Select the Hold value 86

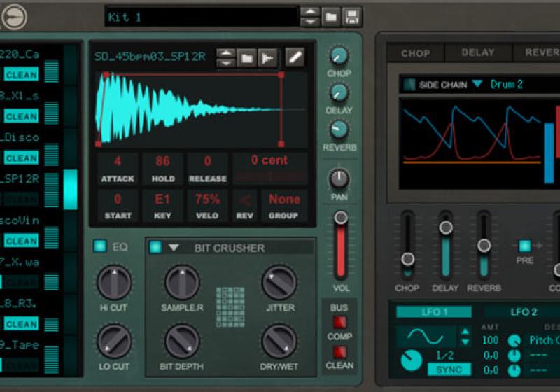click(x=162, y=161)
